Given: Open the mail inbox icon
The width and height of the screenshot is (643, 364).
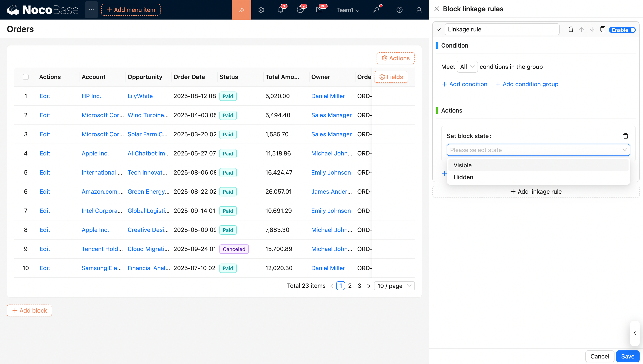Looking at the screenshot, I should pyautogui.click(x=319, y=10).
